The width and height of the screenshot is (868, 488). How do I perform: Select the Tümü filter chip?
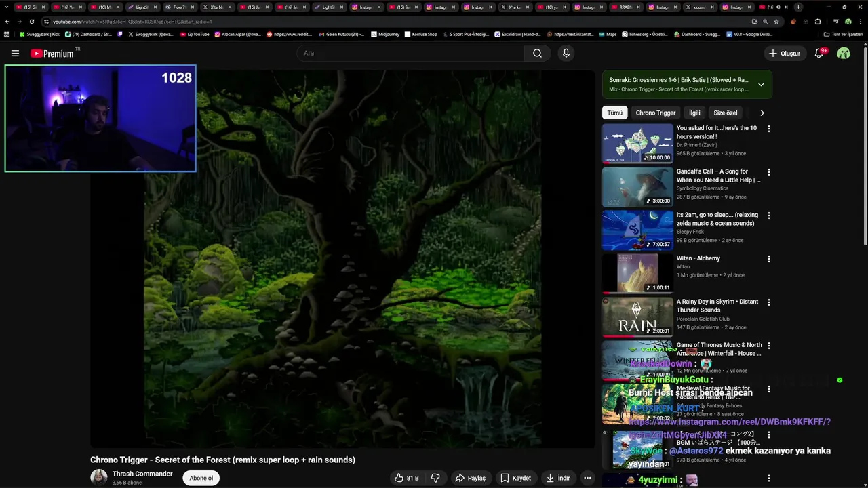click(x=614, y=113)
